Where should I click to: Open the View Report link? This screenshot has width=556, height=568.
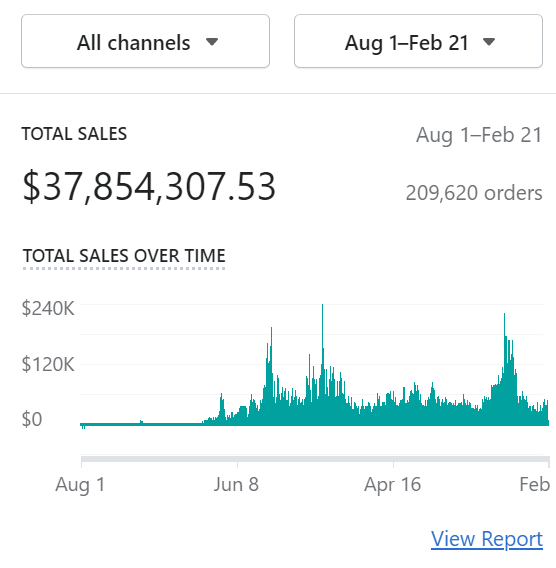[487, 539]
